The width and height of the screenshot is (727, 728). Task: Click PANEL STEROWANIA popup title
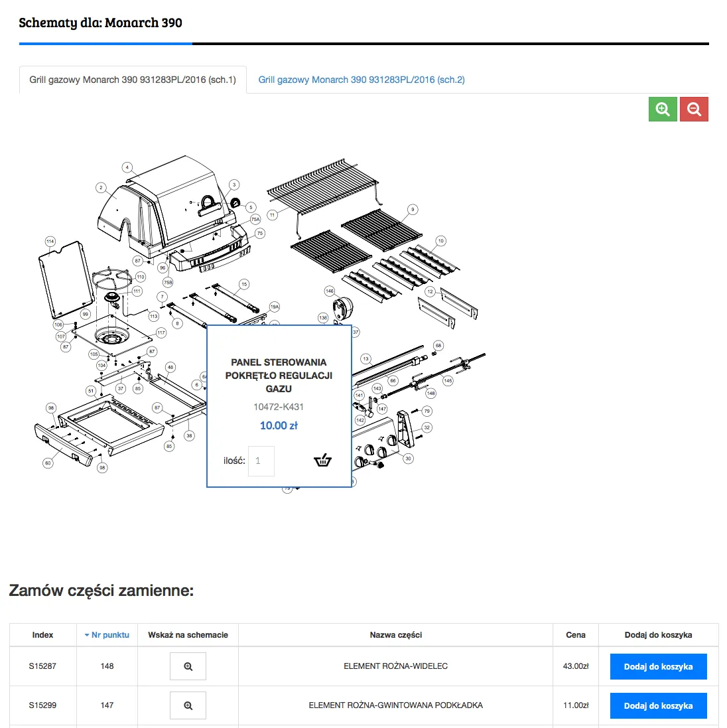tap(279, 375)
